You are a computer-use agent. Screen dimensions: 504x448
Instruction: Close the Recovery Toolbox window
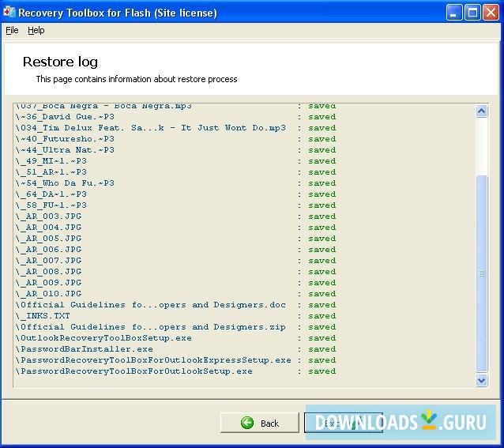(x=491, y=13)
